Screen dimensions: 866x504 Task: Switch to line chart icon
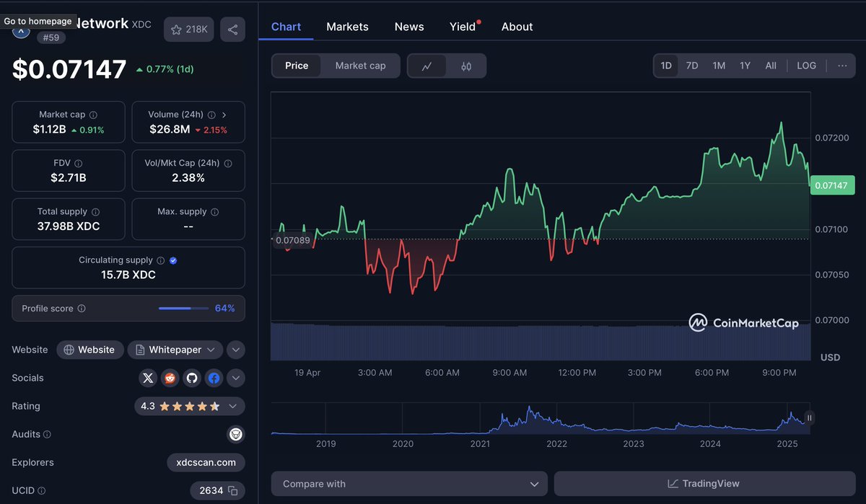(427, 66)
